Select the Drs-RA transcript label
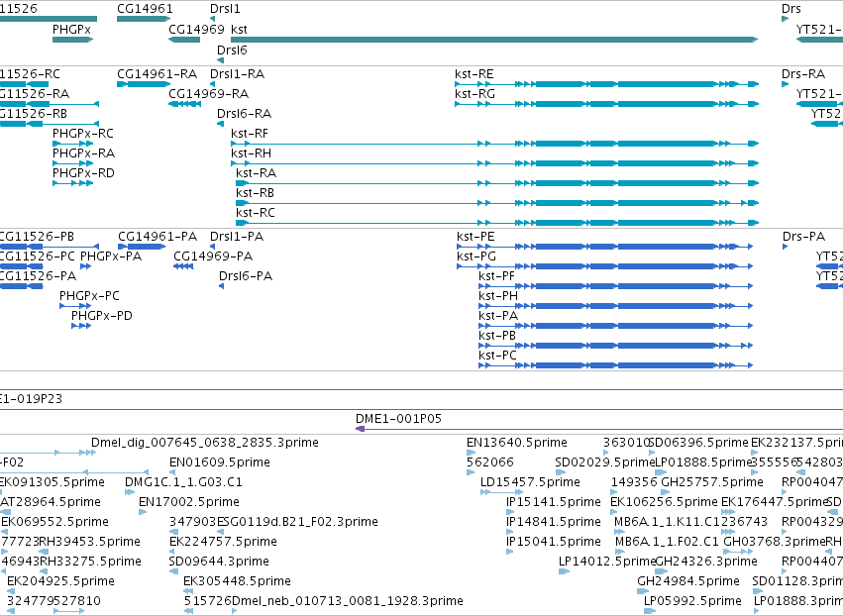843x616 pixels. pos(803,73)
